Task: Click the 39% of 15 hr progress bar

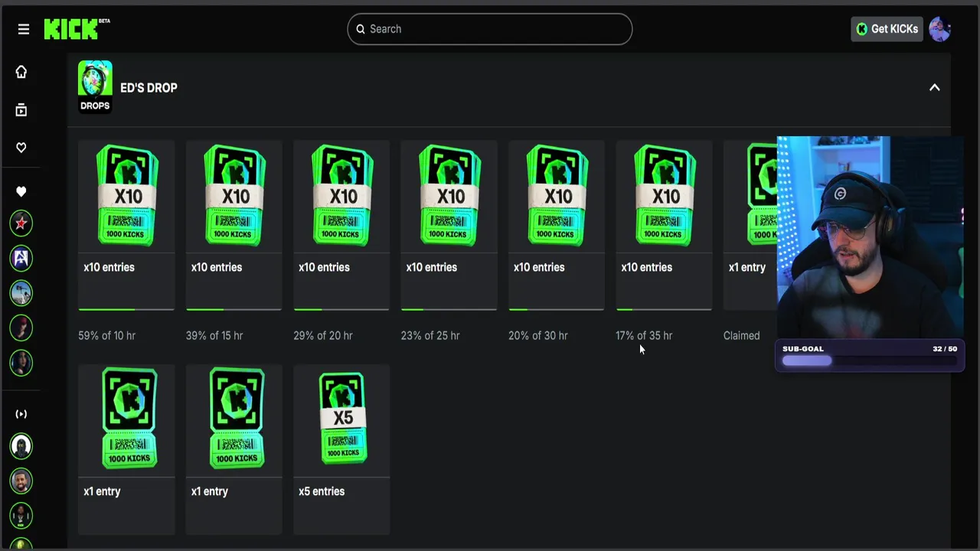Action: (234, 309)
